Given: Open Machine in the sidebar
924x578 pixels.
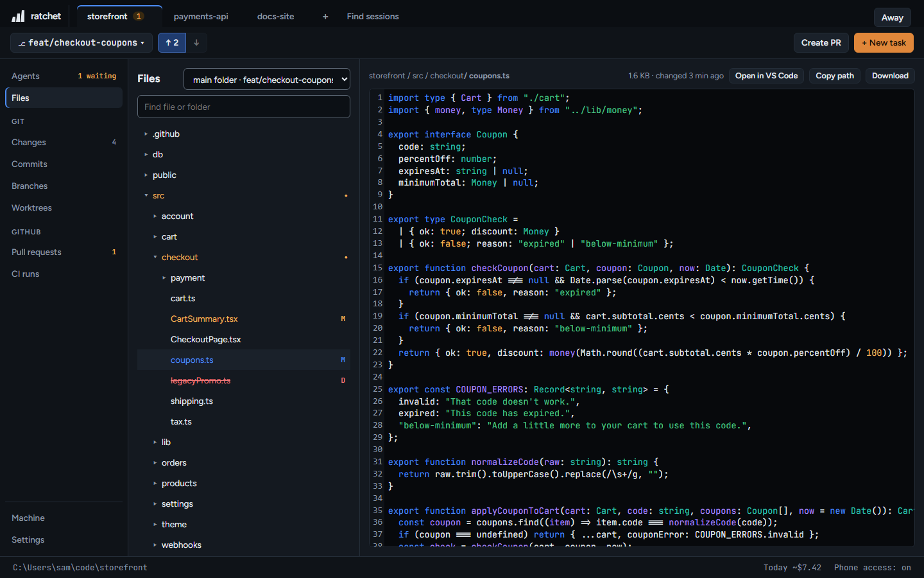Looking at the screenshot, I should 64,518.
